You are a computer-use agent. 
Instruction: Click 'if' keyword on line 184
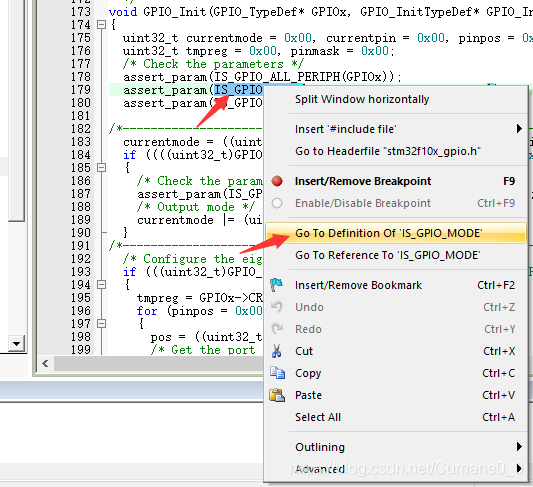pyautogui.click(x=130, y=155)
